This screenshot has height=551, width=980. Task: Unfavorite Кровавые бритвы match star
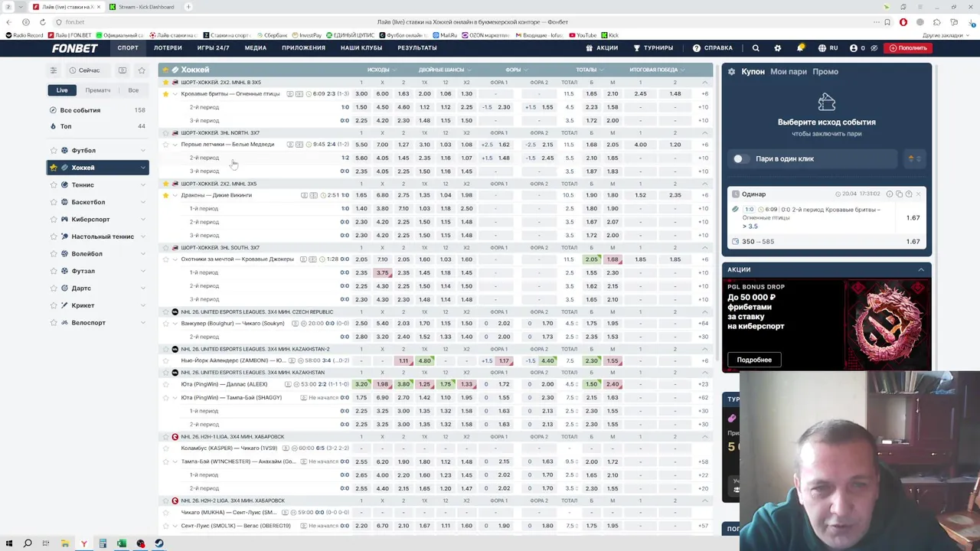(165, 93)
